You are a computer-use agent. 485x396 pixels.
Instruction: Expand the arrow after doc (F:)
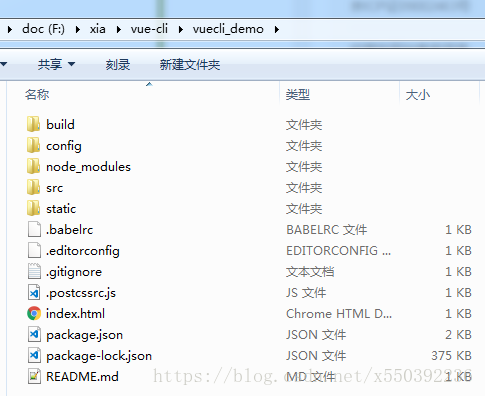pos(78,30)
